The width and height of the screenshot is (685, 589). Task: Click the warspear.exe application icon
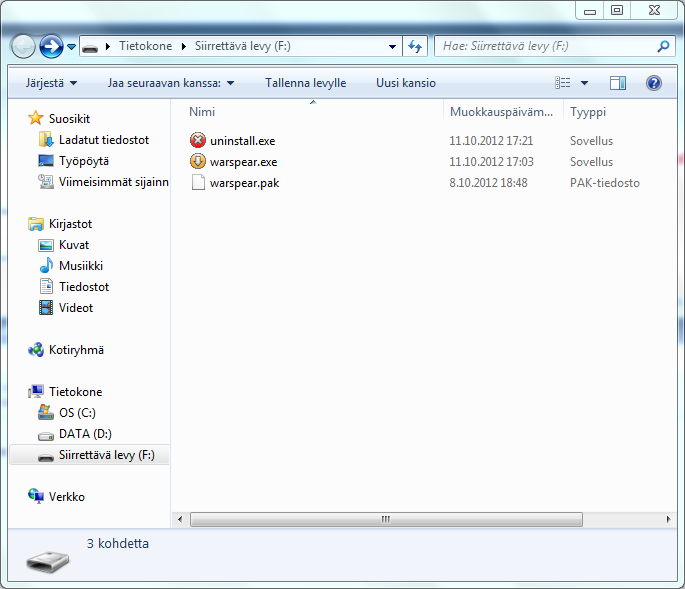point(198,162)
